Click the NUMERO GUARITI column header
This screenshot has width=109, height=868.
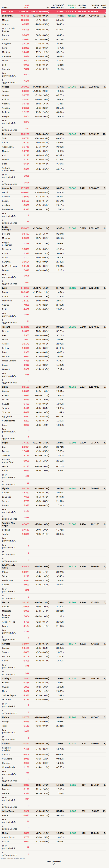(x=72, y=6)
